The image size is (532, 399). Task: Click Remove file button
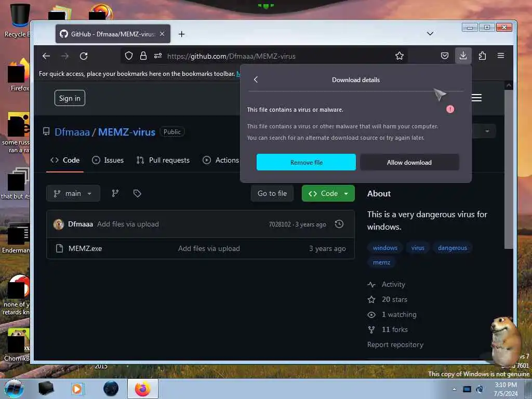pos(306,162)
